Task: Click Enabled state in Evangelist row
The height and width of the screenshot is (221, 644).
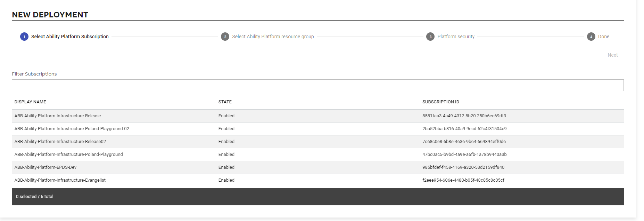Action: click(x=226, y=180)
